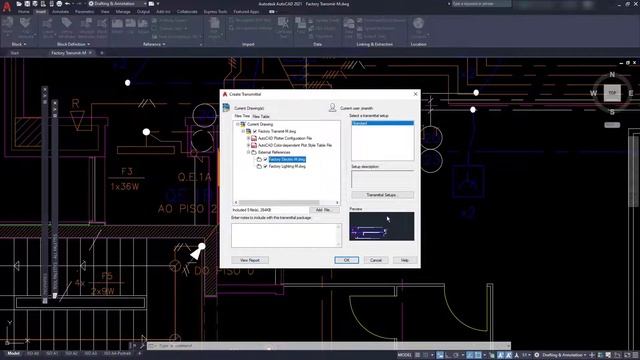Viewport: 640px width, 360px height.
Task: Click the Plot printer icon in quick access toolbar
Action: click(59, 4)
